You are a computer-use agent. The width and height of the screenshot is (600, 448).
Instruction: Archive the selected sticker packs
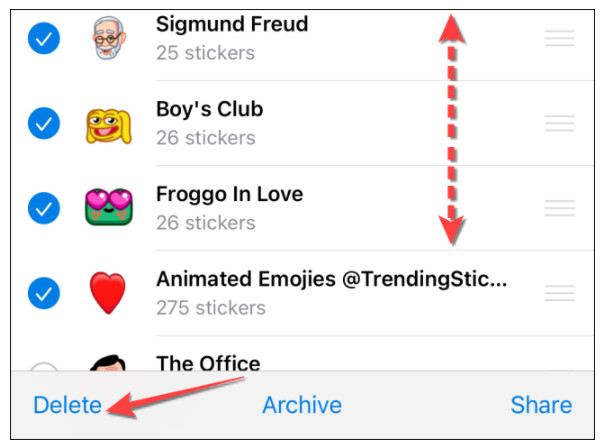pos(301,405)
